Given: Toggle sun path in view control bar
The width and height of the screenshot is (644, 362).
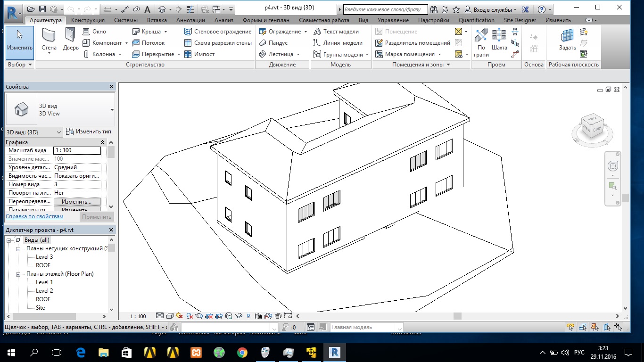Looking at the screenshot, I should [179, 316].
